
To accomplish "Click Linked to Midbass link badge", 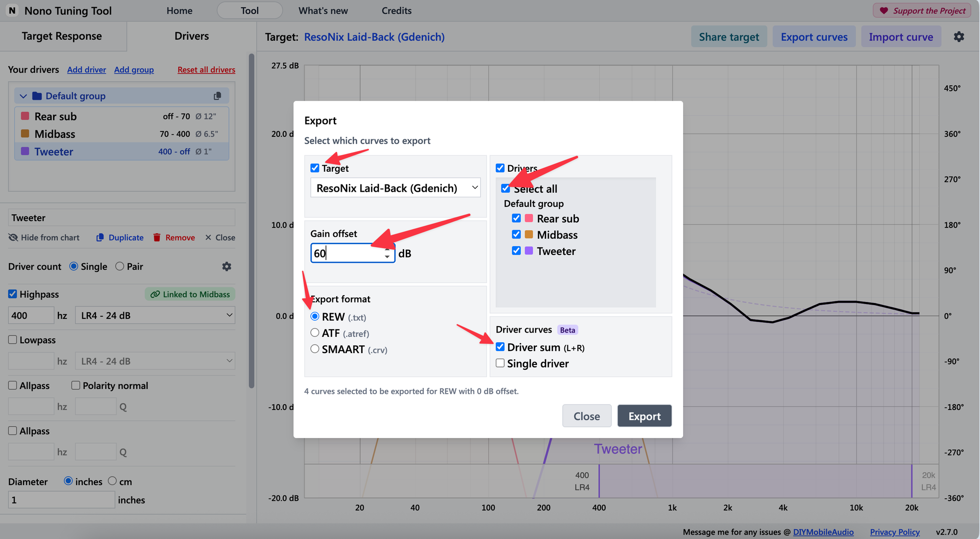I will pos(190,294).
